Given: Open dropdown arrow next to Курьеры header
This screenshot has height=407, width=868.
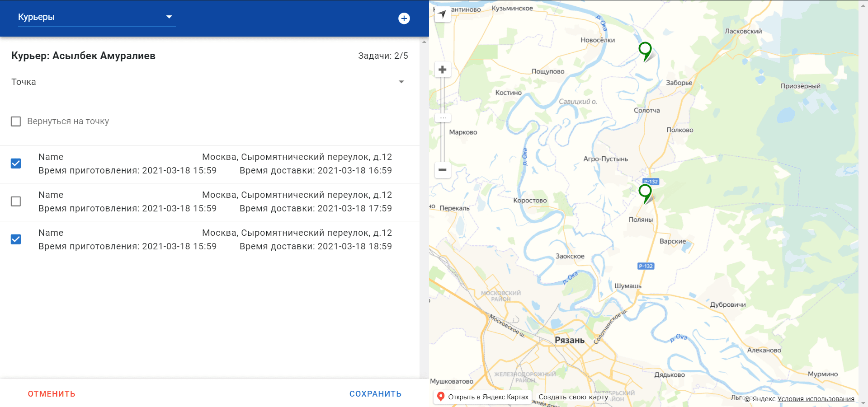Looking at the screenshot, I should pos(170,17).
